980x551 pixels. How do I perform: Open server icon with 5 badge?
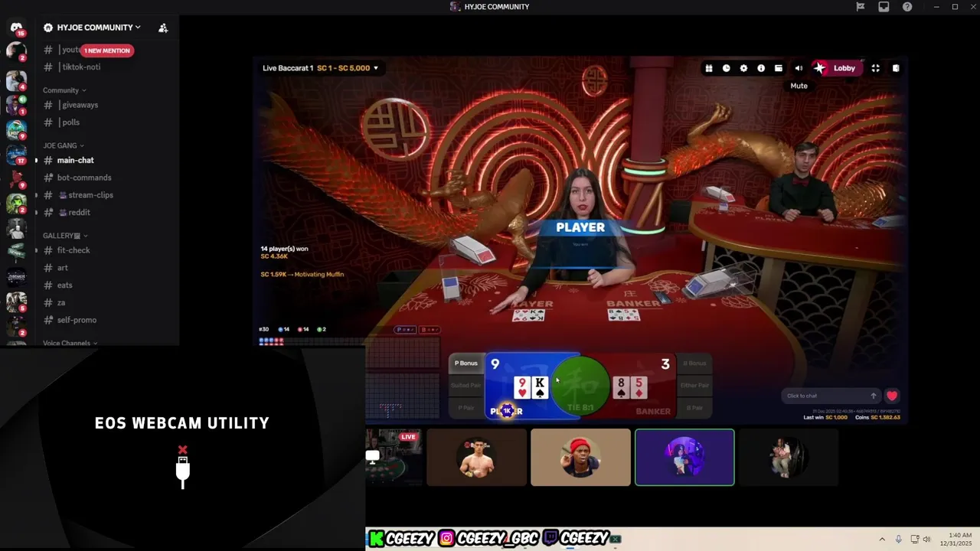coord(16,302)
